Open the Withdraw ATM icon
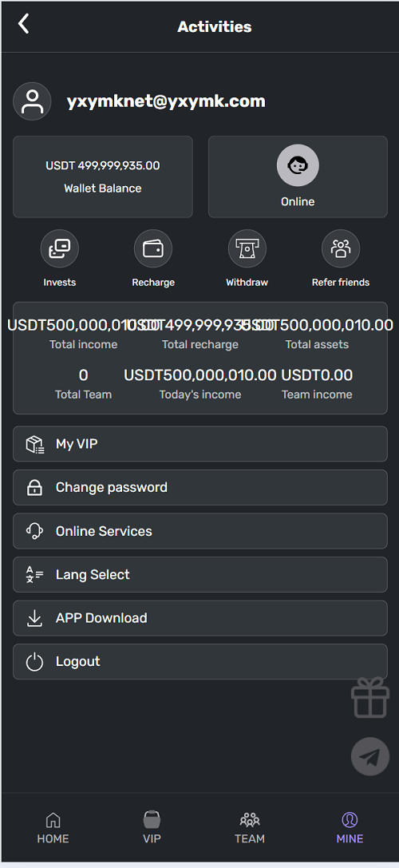The image size is (399, 868). click(247, 249)
